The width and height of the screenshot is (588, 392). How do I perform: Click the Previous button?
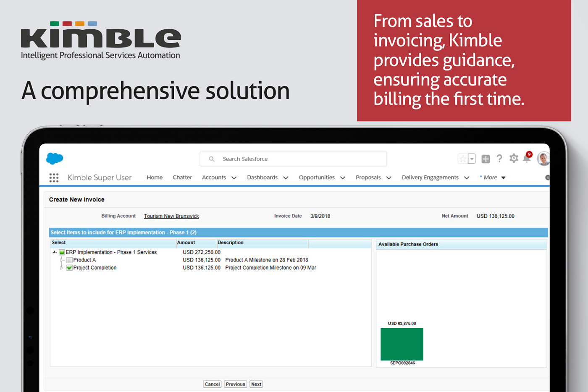[235, 384]
